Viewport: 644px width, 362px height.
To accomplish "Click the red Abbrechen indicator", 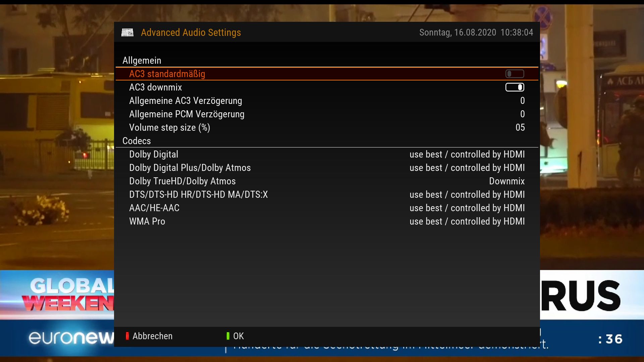I will [x=127, y=336].
